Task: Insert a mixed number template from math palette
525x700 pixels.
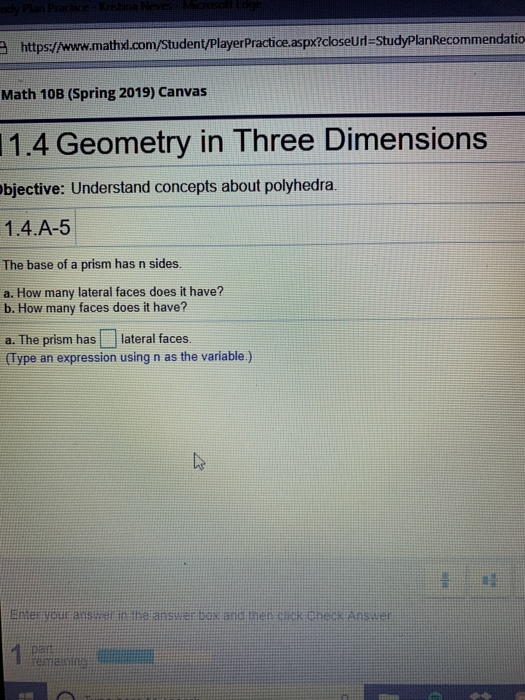Action: pos(490,580)
